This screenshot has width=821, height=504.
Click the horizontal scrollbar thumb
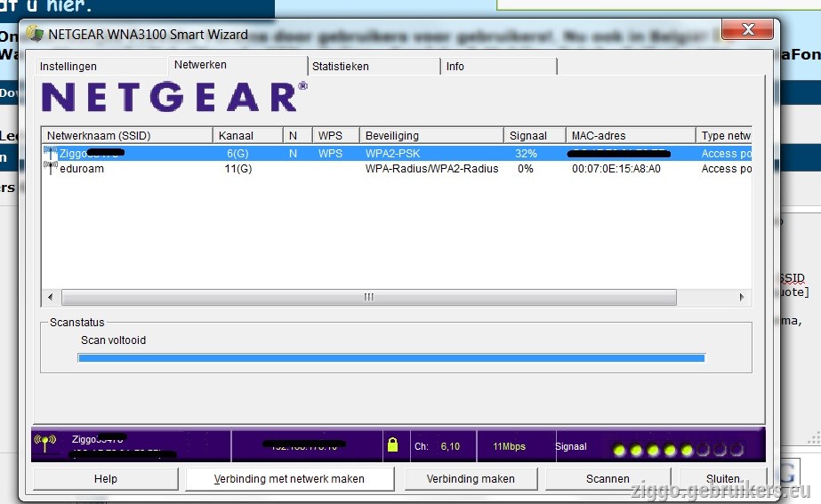(x=369, y=297)
